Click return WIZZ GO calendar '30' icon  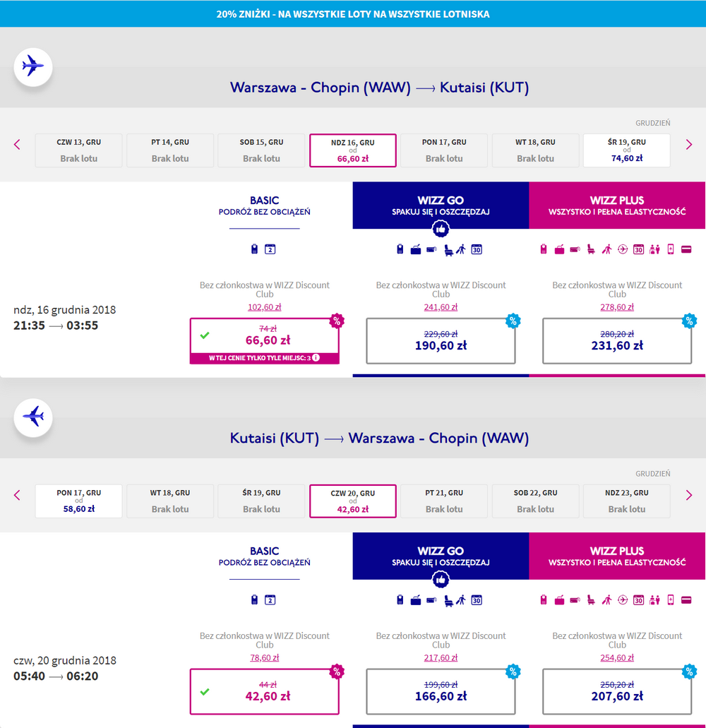pyautogui.click(x=477, y=600)
